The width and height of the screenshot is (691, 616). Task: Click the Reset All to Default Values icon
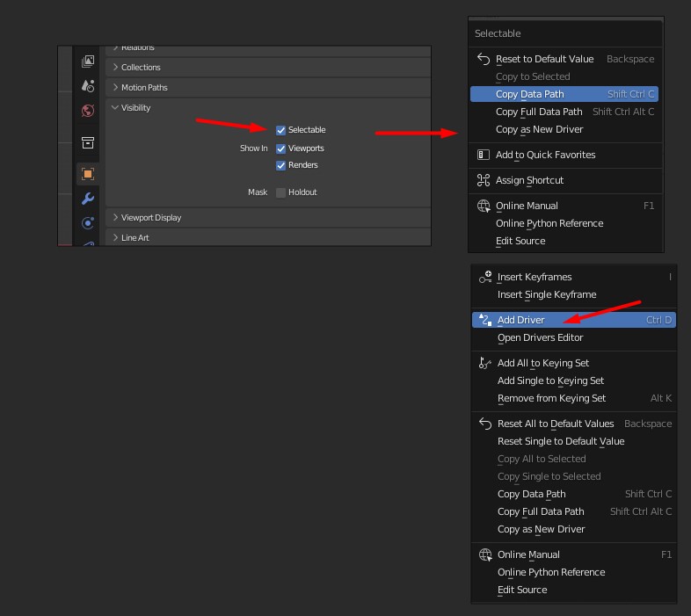coord(485,424)
